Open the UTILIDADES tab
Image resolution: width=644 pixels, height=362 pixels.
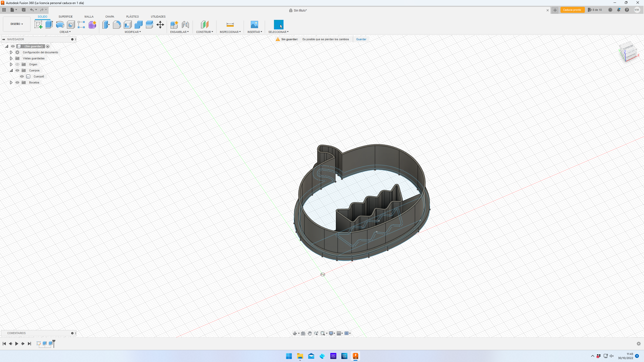coord(158,17)
